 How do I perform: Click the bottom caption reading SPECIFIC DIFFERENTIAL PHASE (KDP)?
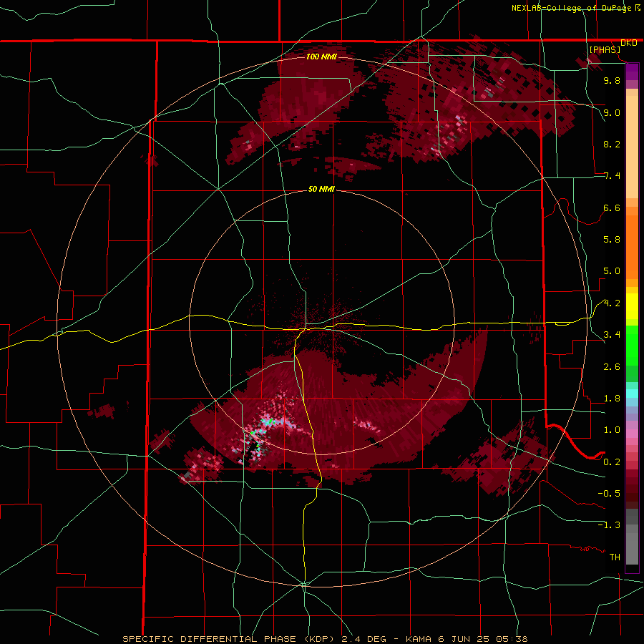click(x=230, y=639)
